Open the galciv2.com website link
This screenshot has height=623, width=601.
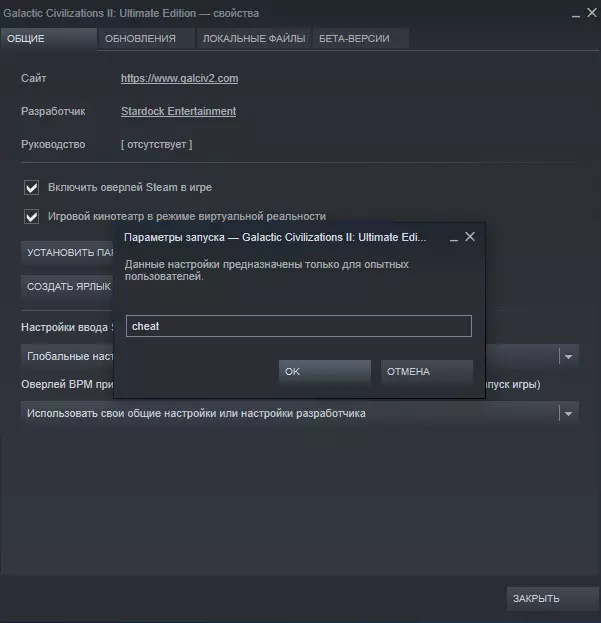click(180, 78)
